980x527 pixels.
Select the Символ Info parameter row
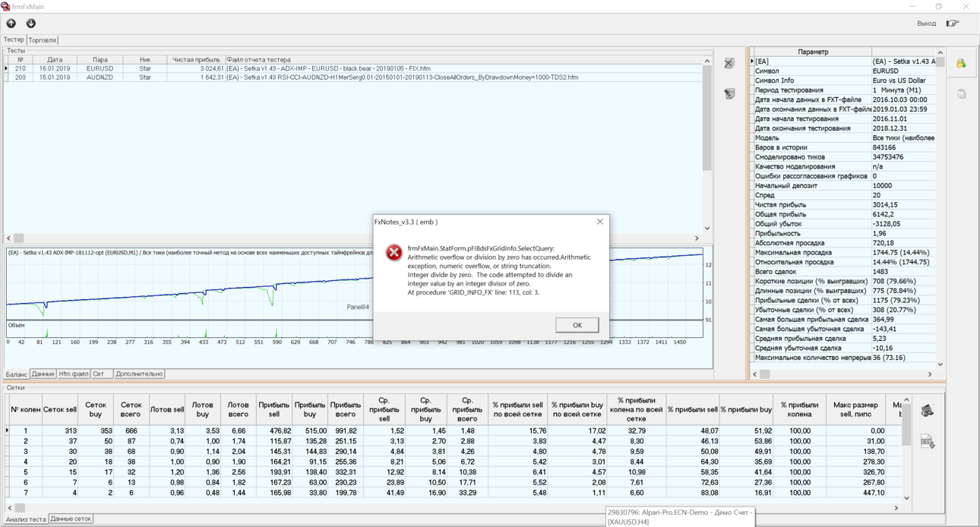pos(843,80)
